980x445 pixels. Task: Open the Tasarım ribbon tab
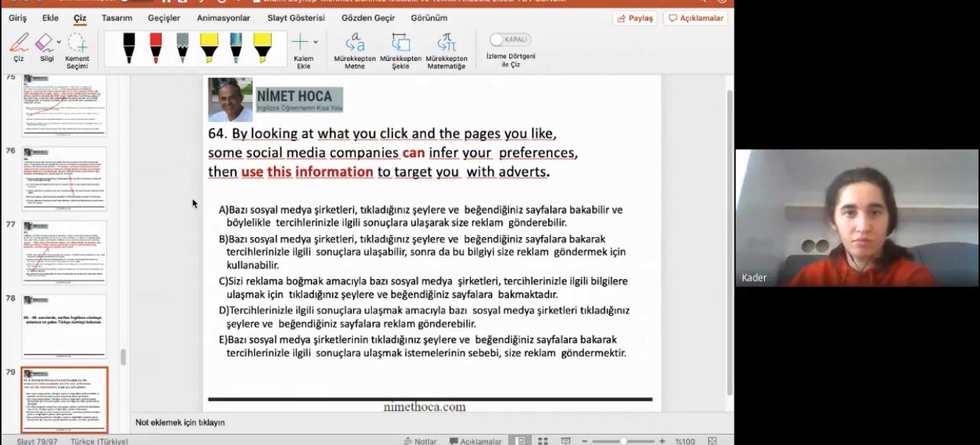117,18
